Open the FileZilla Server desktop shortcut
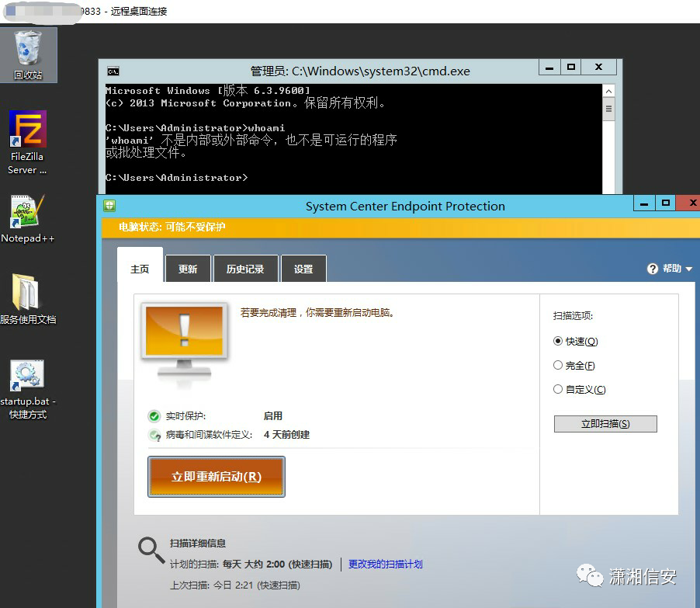The width and height of the screenshot is (700, 608). 28,143
